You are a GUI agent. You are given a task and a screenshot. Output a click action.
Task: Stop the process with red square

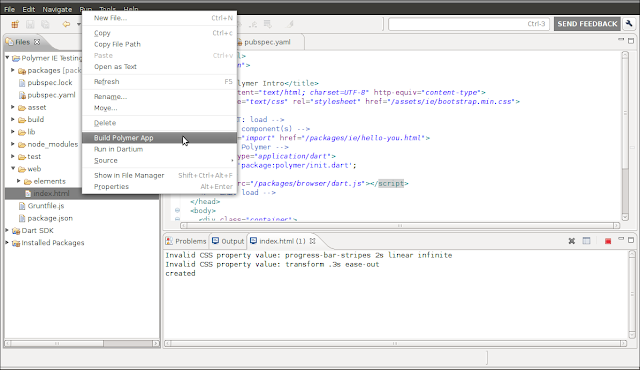[608, 241]
